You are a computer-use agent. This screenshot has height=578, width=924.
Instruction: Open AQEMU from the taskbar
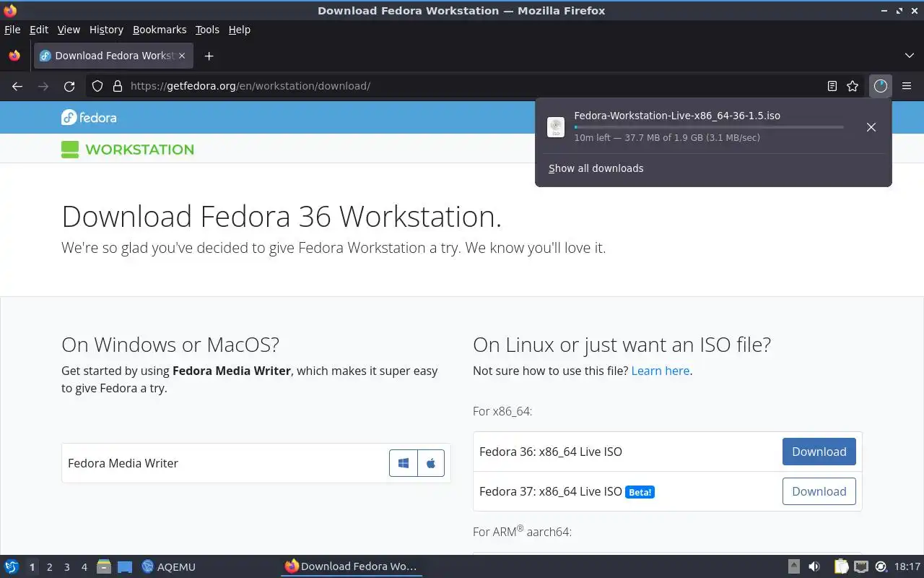168,566
